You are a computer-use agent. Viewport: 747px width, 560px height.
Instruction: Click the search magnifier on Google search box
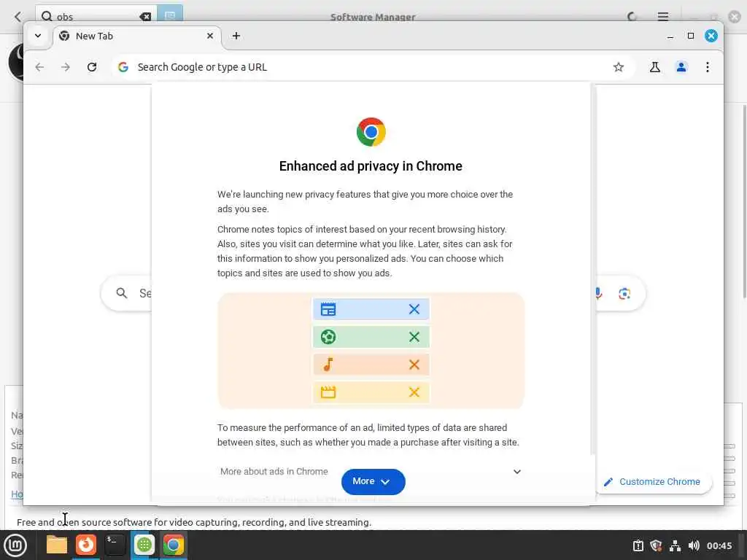[122, 293]
